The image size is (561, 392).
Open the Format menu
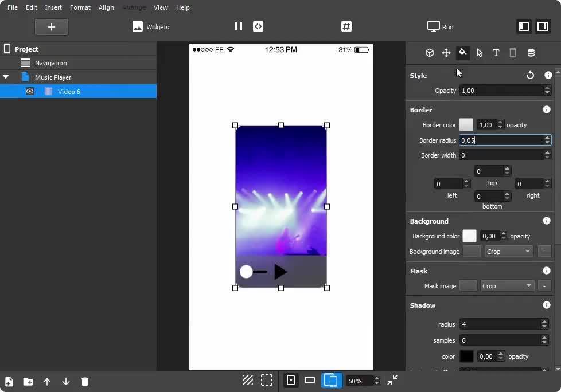point(80,7)
